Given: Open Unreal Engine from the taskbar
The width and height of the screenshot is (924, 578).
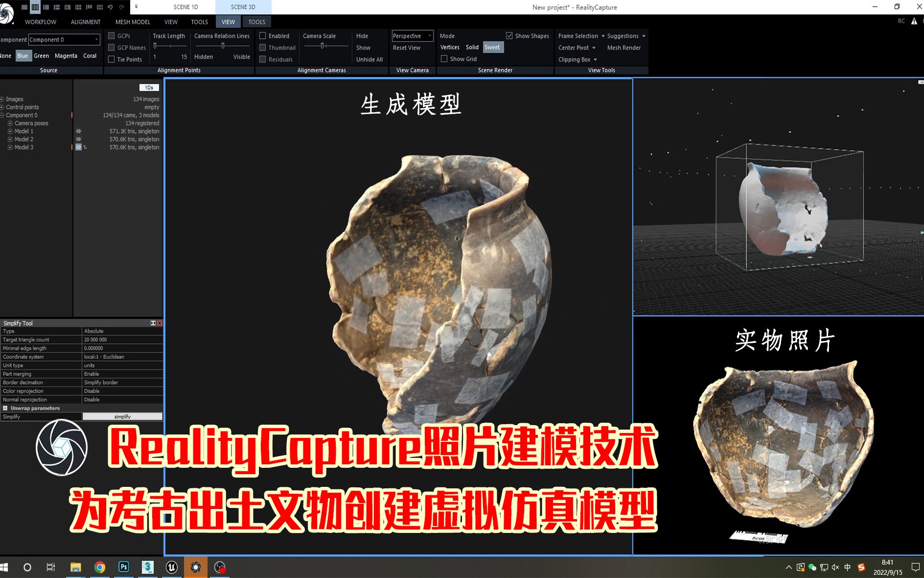Looking at the screenshot, I should click(171, 567).
